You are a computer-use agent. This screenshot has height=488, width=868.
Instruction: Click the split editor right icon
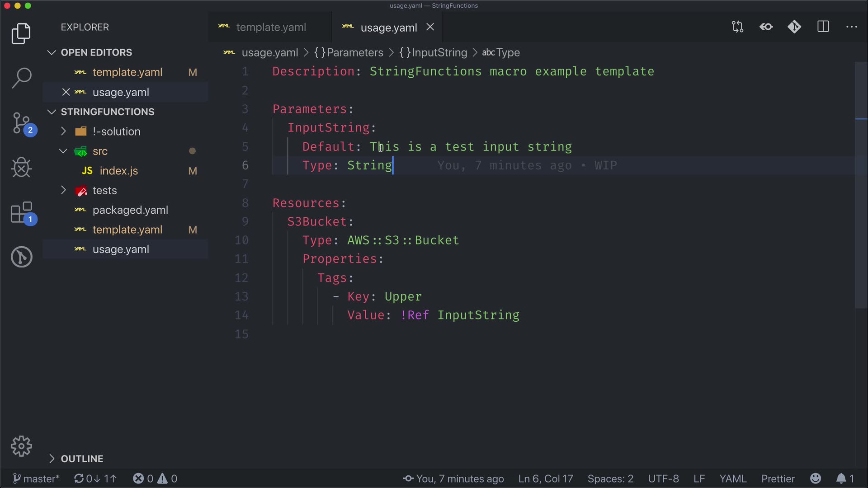(x=823, y=27)
